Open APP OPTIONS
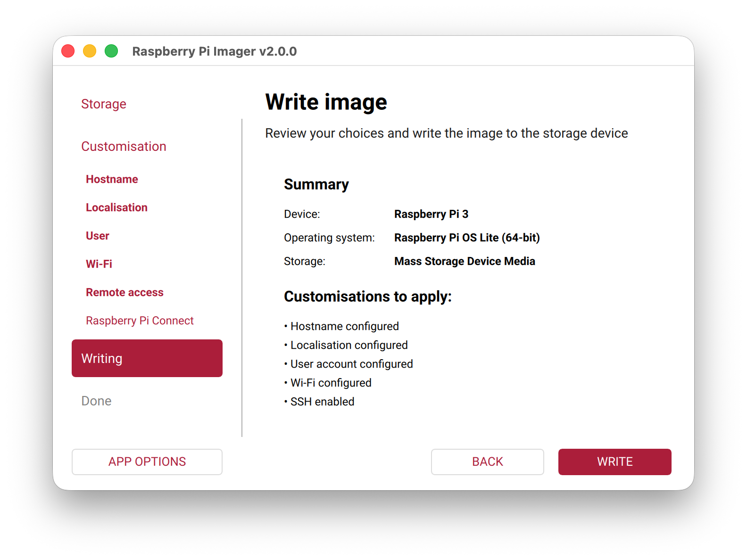This screenshot has height=560, width=747. coord(147,461)
